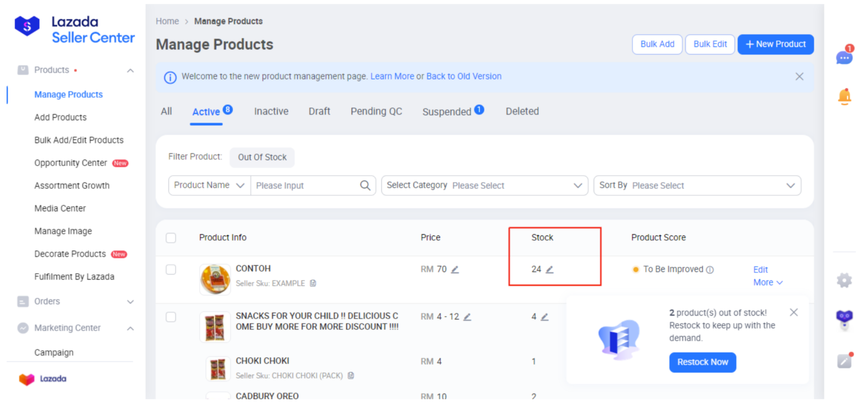Click the purple assistant robot icon
The height and width of the screenshot is (413, 868).
pos(844,318)
